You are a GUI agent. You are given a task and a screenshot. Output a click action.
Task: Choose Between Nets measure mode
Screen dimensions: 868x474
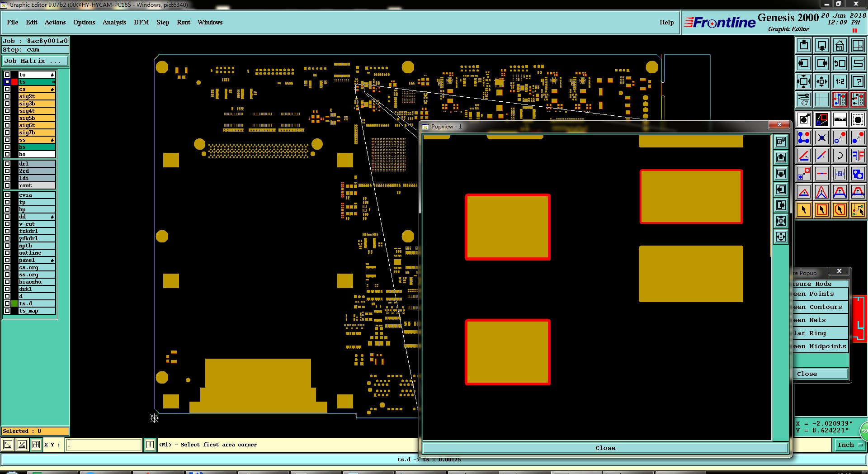(821, 320)
